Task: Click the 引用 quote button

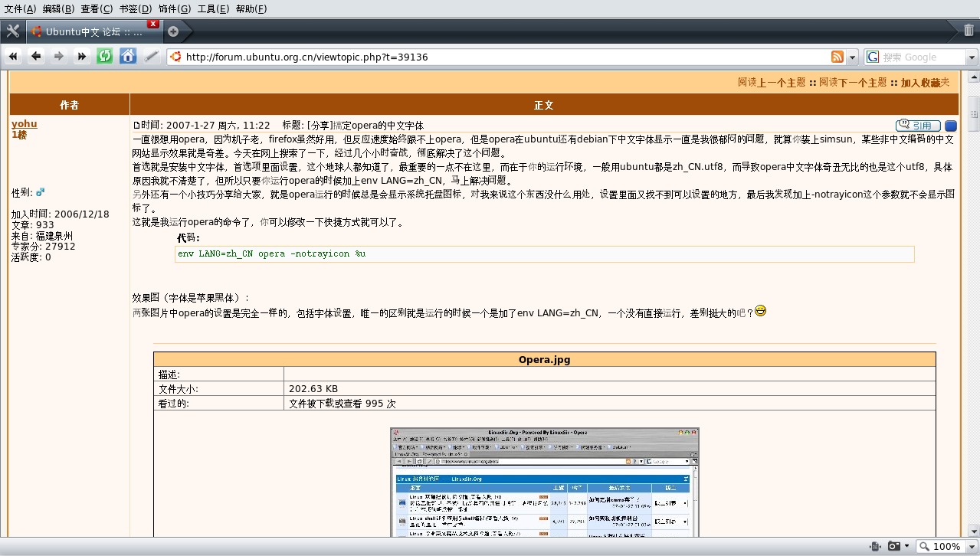Action: (918, 126)
